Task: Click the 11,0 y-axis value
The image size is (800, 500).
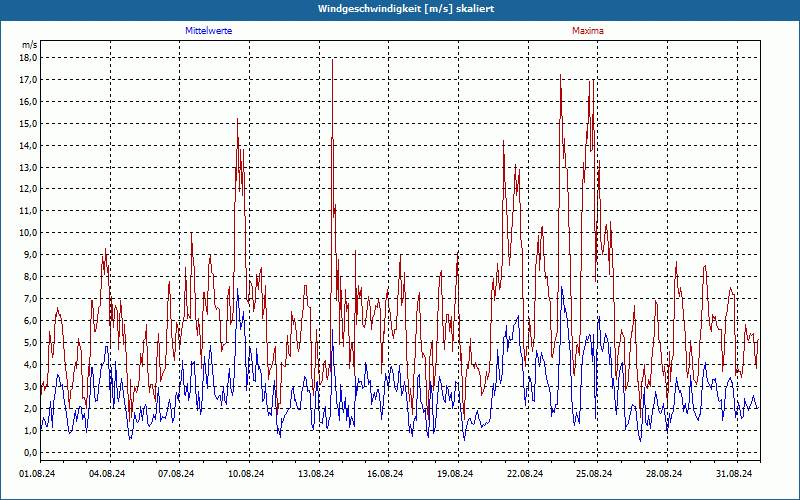Action: pos(29,211)
